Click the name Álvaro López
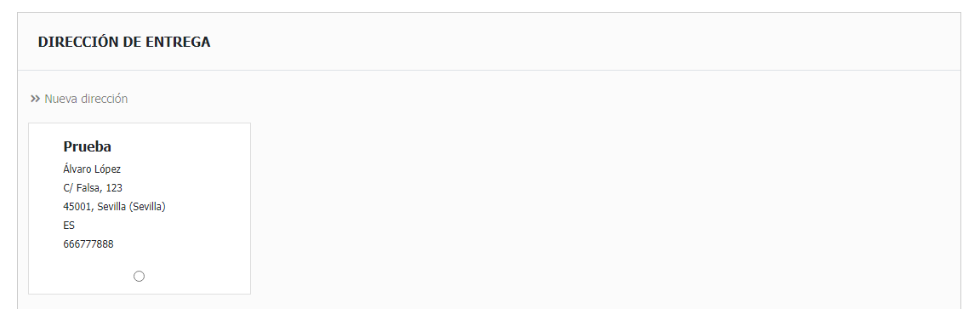This screenshot has height=309, width=980. [92, 169]
